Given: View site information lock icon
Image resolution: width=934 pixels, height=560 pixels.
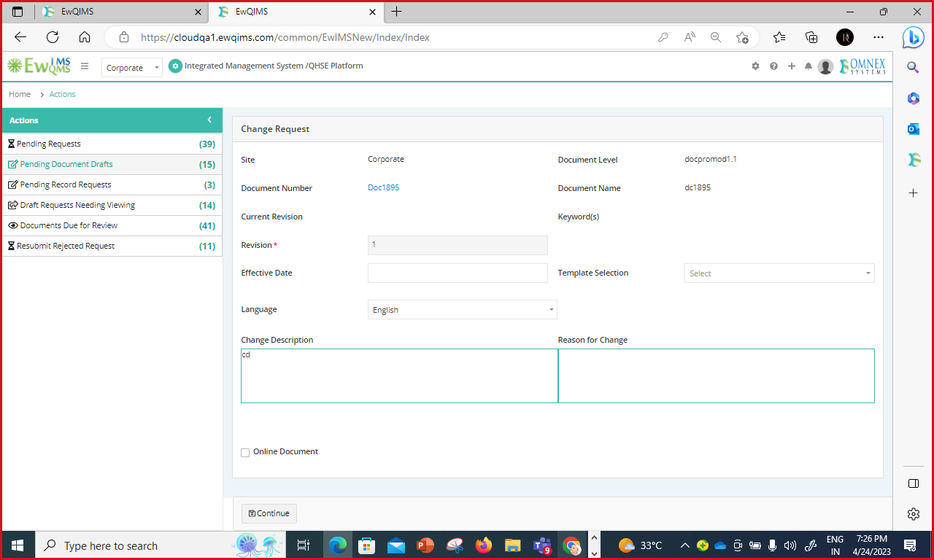Looking at the screenshot, I should (x=124, y=37).
